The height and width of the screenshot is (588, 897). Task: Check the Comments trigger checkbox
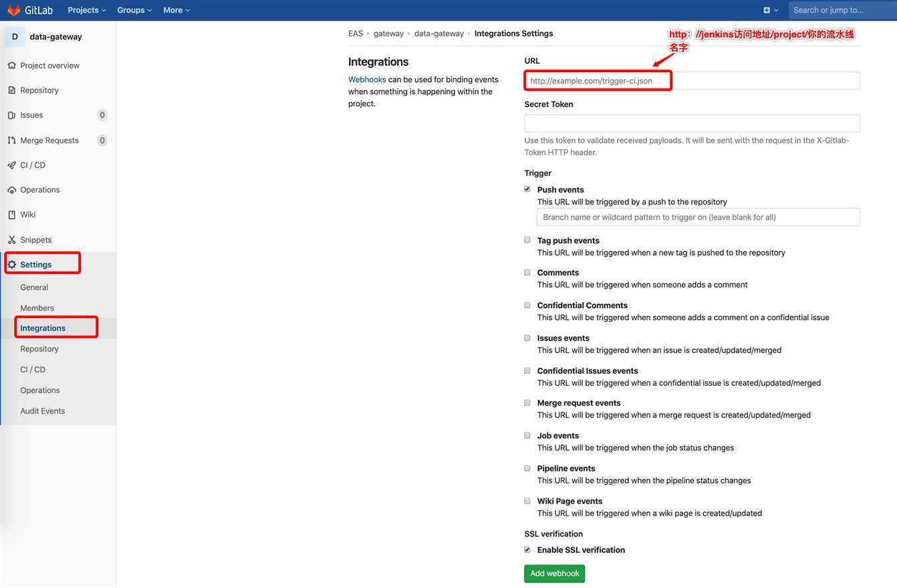(x=527, y=273)
